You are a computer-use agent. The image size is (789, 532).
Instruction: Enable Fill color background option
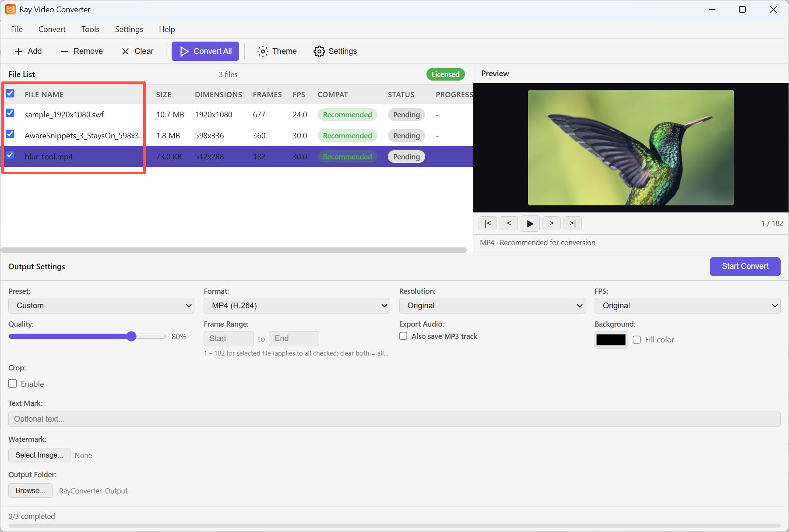click(x=637, y=339)
